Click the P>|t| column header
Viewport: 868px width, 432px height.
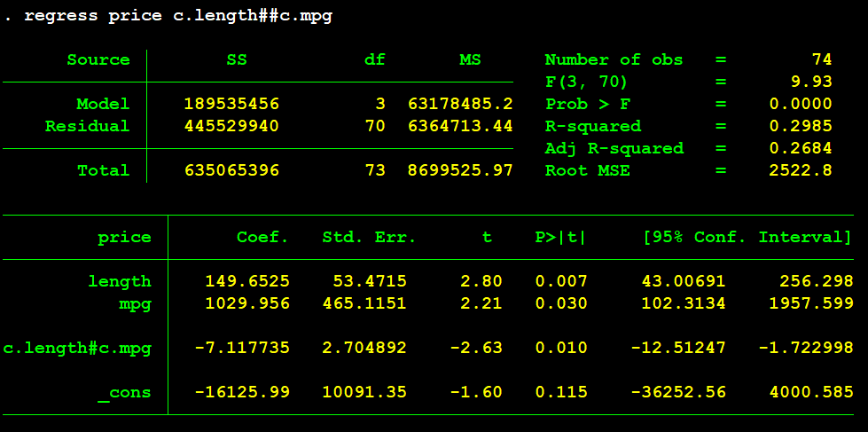point(560,238)
